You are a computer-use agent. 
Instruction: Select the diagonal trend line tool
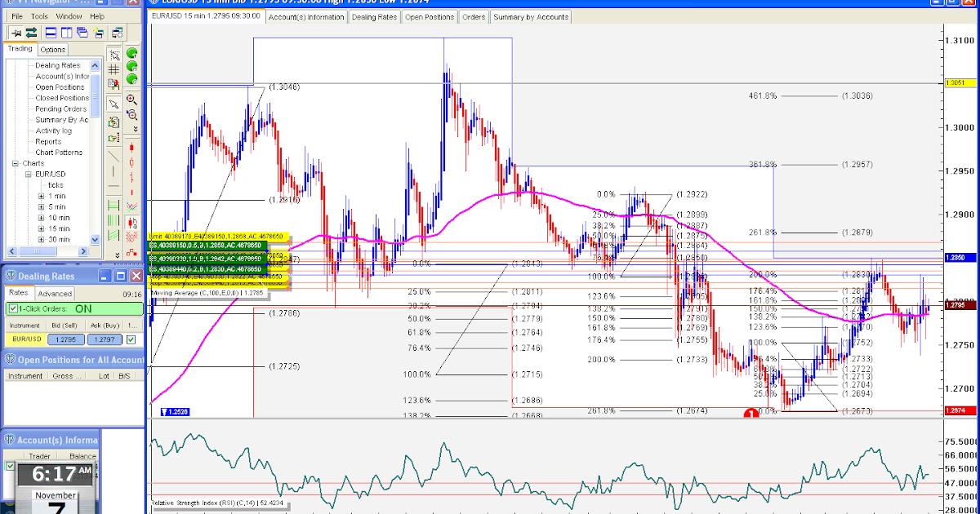point(114,155)
